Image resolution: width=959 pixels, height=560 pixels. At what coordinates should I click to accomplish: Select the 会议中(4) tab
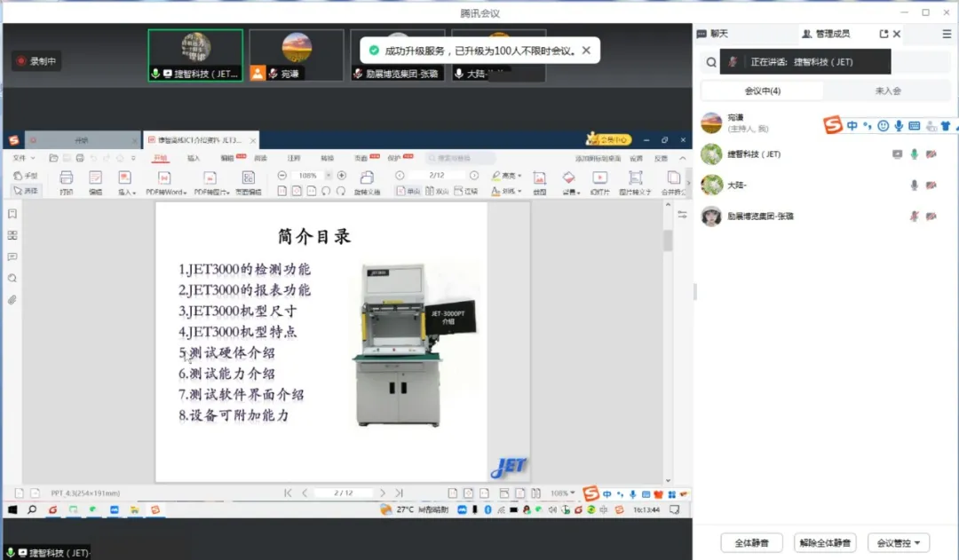(762, 91)
